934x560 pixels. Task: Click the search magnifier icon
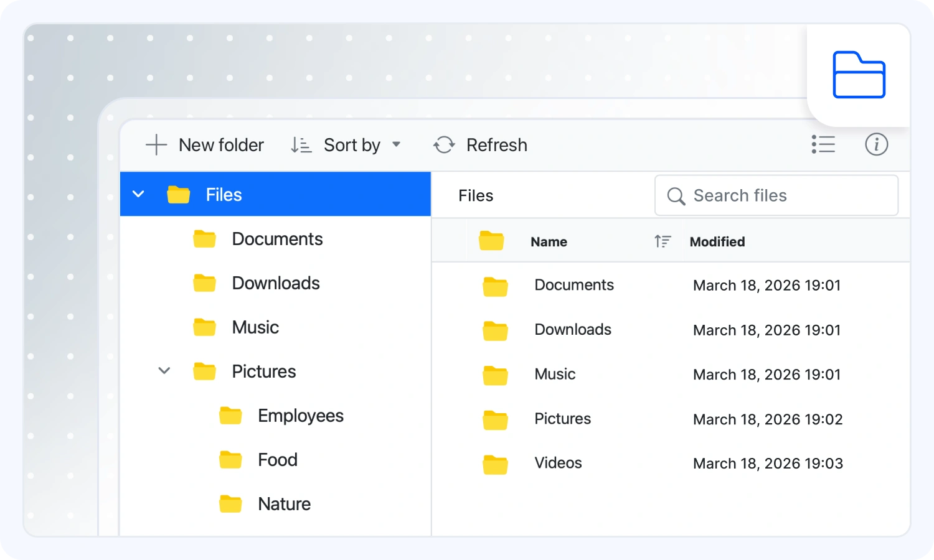coord(676,197)
